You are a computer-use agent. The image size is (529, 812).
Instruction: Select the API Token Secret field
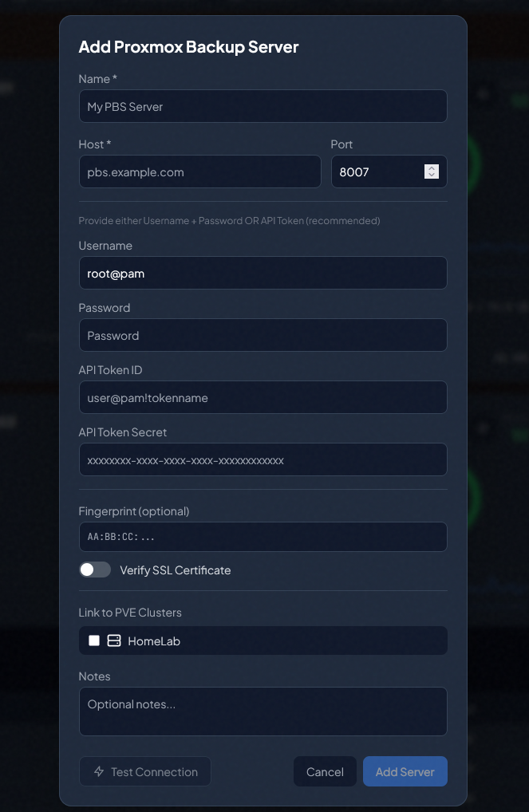(263, 459)
